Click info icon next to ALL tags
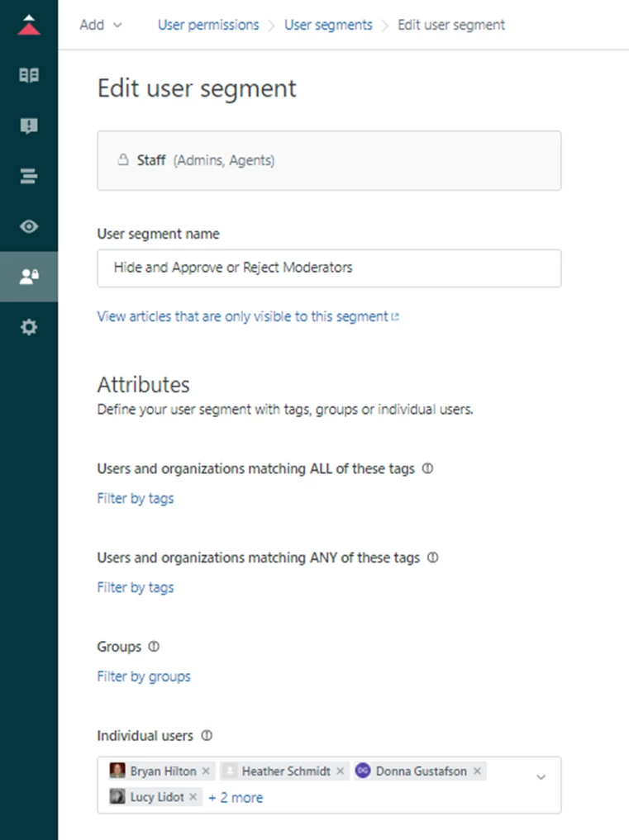The height and width of the screenshot is (840, 629). [427, 468]
